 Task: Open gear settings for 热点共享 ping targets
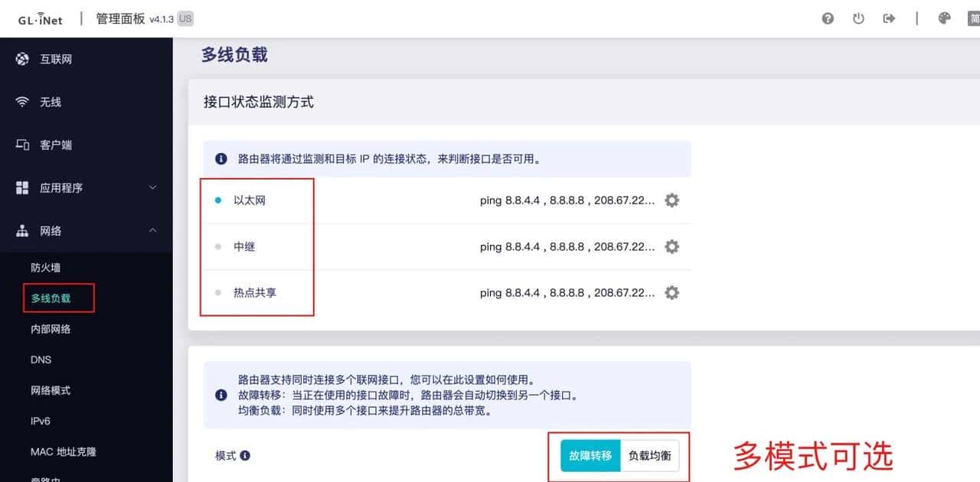coord(671,292)
